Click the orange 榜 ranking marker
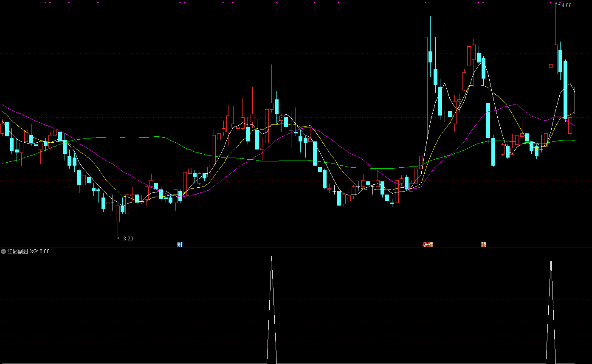 point(430,244)
